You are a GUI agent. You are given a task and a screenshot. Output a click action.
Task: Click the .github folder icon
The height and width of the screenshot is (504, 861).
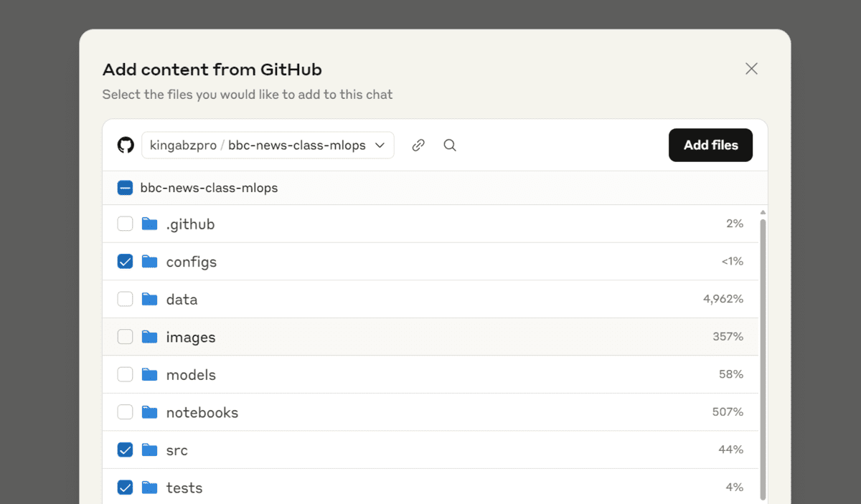point(149,224)
